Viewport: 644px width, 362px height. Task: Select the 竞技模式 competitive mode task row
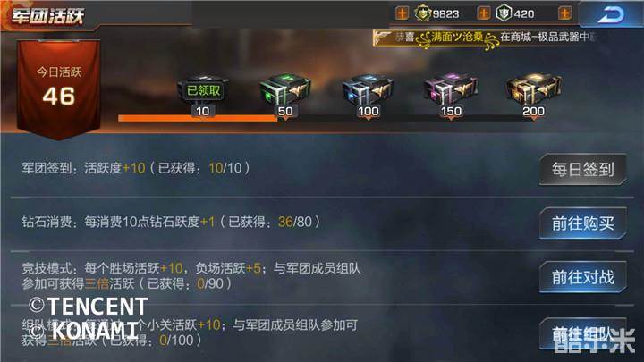[322, 276]
